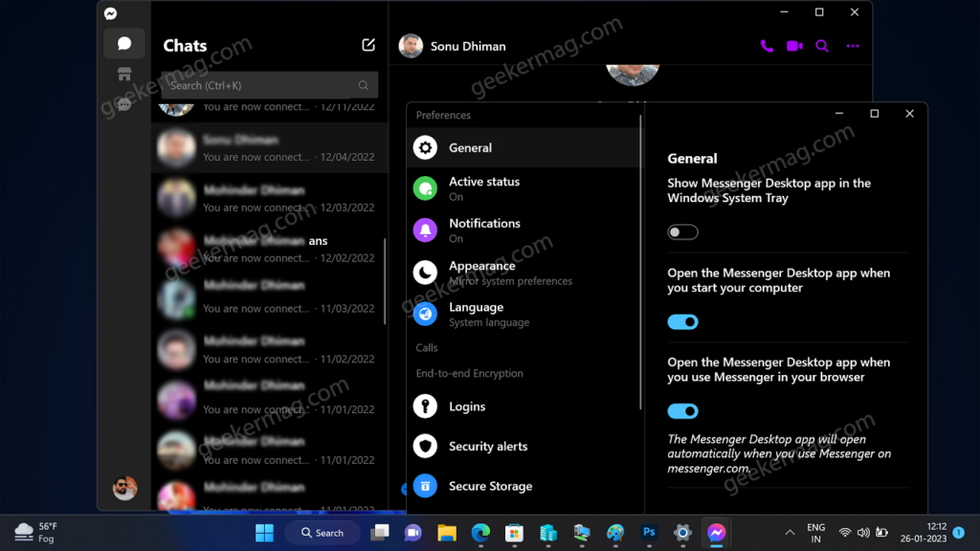Open Security alerts preferences
Image resolution: width=980 pixels, height=551 pixels.
tap(523, 447)
